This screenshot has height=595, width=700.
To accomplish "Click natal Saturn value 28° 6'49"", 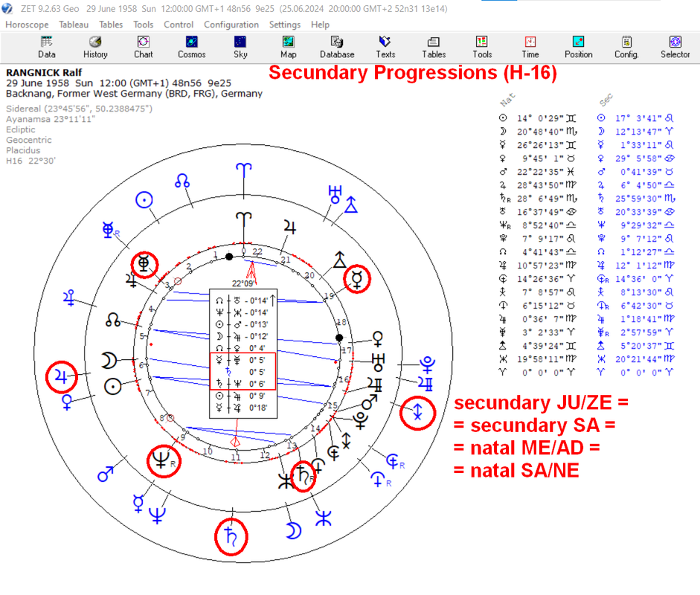I will pyautogui.click(x=540, y=199).
